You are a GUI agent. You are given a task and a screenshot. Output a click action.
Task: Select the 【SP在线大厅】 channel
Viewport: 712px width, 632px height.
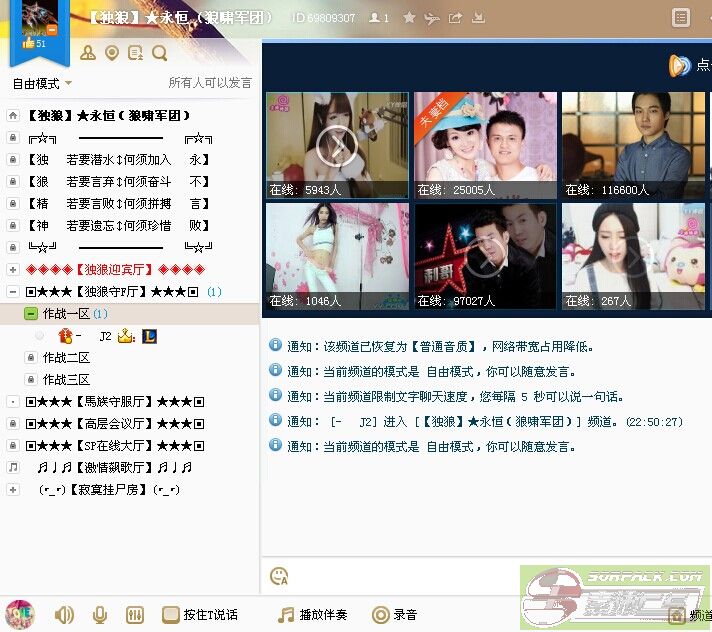[115, 446]
